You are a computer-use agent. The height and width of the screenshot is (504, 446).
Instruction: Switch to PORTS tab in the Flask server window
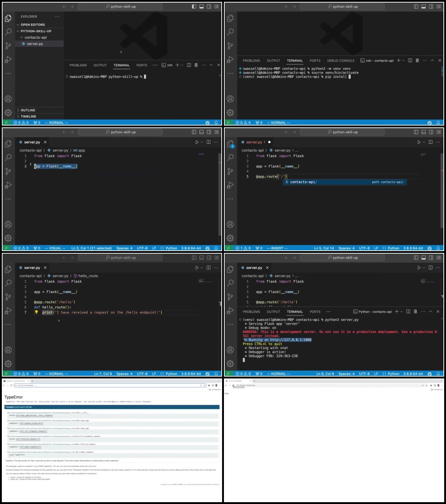pos(315,312)
